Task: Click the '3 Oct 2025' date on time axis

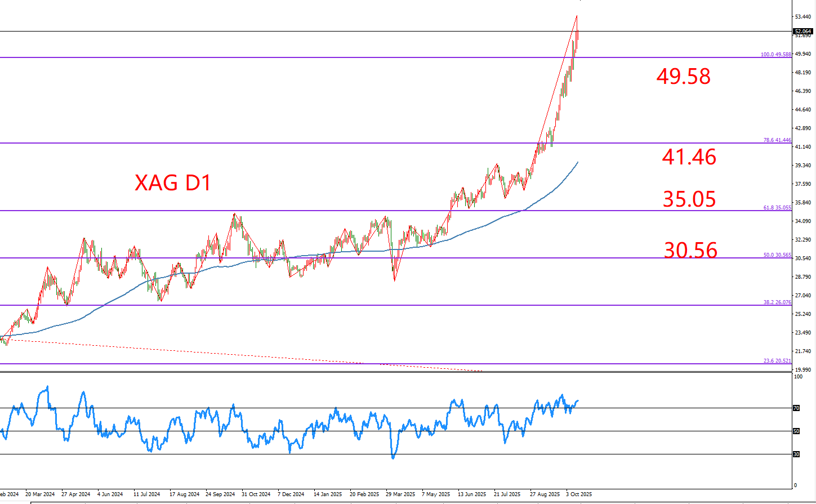Action: [x=579, y=494]
